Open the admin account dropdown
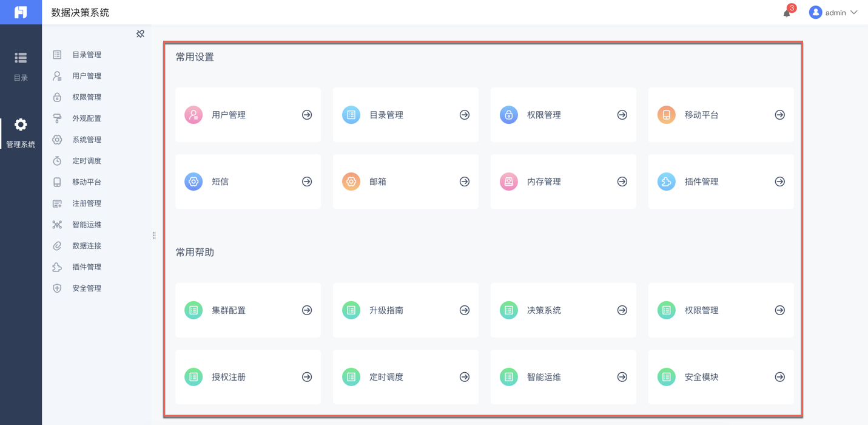The height and width of the screenshot is (425, 868). [834, 13]
